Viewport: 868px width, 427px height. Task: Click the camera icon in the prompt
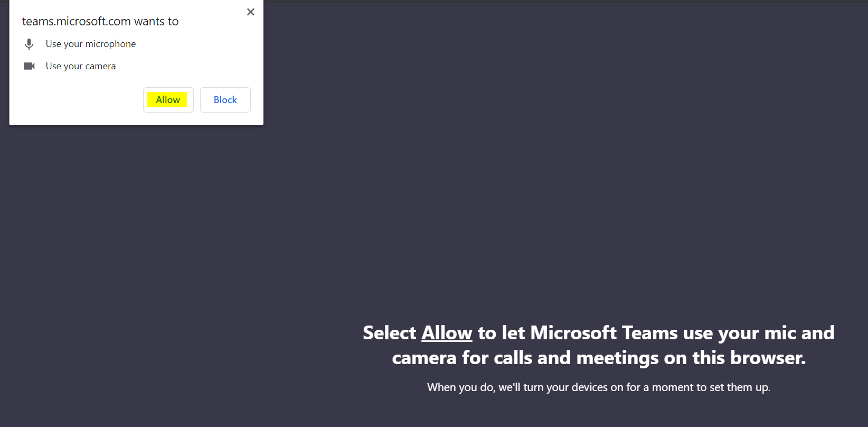29,66
